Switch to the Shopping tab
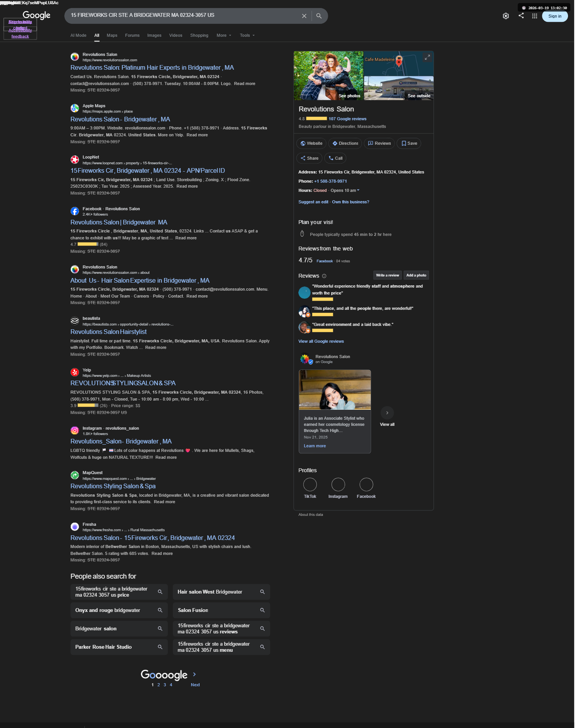This screenshot has width=581, height=728. click(199, 36)
